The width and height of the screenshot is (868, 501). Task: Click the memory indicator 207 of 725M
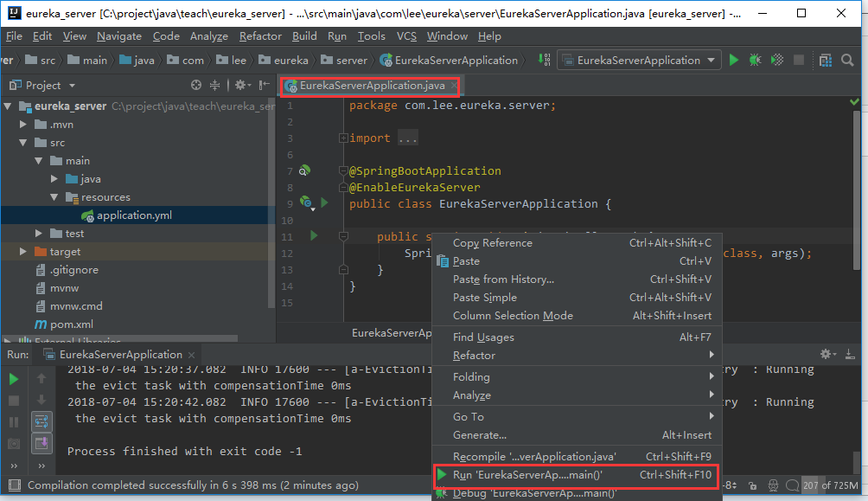coord(830,485)
